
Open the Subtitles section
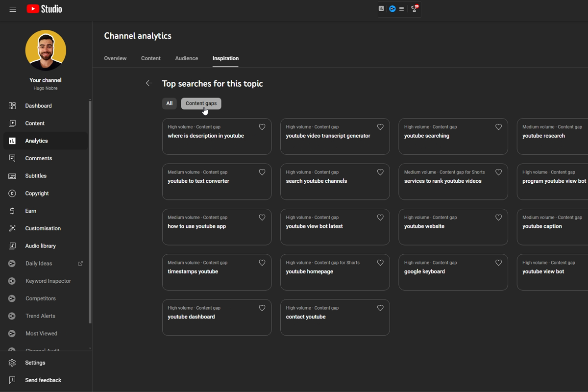tap(12, 175)
